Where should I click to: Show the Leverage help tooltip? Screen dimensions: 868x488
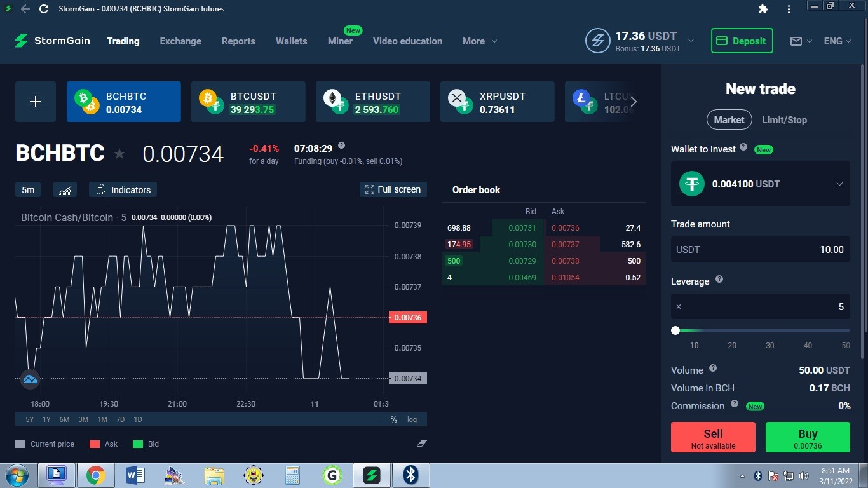tap(719, 279)
